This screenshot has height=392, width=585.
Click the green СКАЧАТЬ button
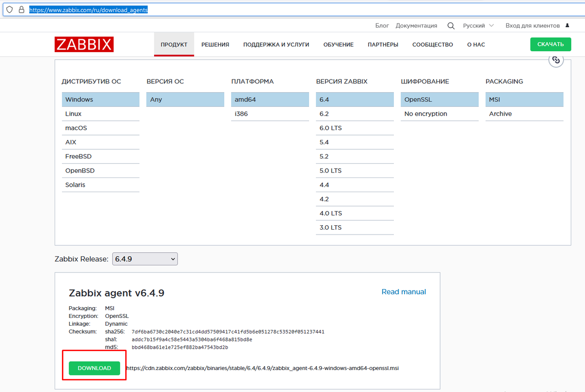tap(550, 44)
